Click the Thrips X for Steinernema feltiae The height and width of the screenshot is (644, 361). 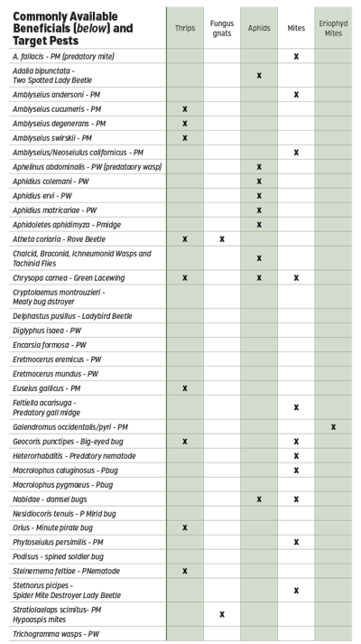[x=185, y=571]
